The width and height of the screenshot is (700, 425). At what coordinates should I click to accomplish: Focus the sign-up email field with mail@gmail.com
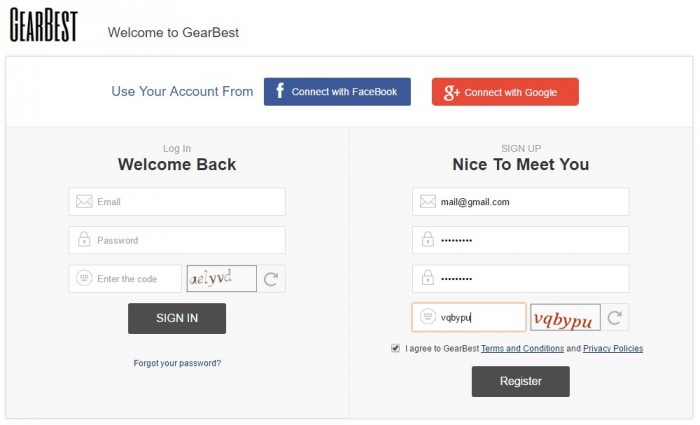coord(521,202)
